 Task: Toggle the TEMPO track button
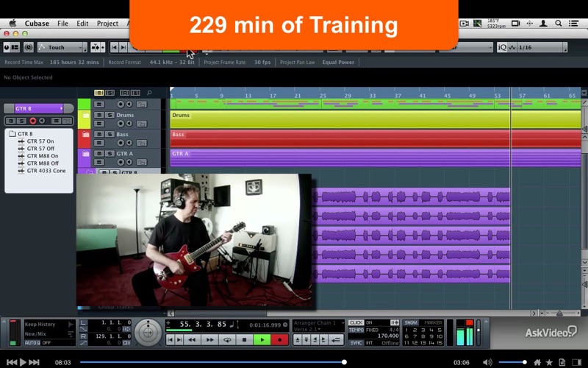[356, 330]
